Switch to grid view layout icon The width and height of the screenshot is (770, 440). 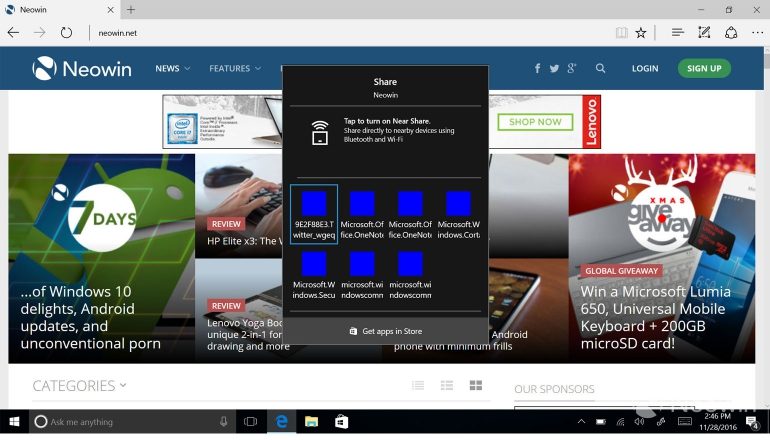[476, 385]
